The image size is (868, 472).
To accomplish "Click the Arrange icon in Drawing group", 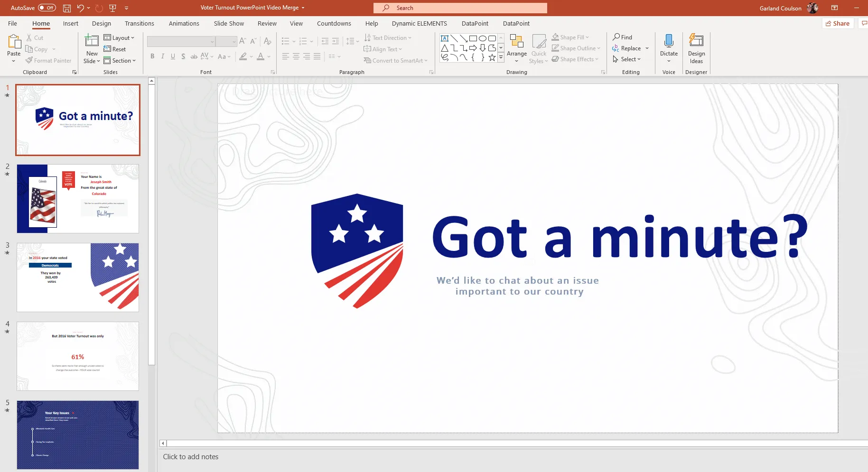I will click(516, 41).
